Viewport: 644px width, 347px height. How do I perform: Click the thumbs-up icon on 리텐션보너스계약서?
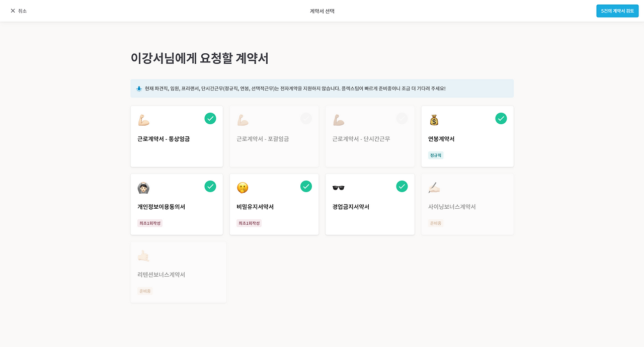coord(143,256)
